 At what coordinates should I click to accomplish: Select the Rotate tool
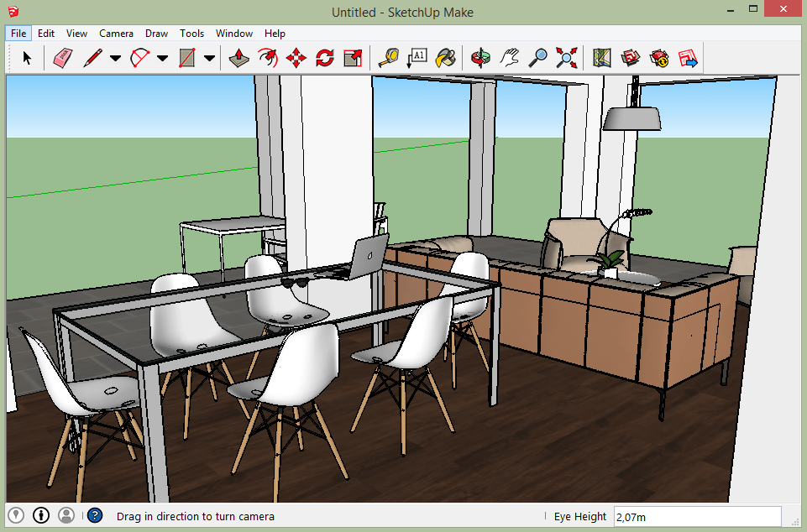click(x=325, y=58)
